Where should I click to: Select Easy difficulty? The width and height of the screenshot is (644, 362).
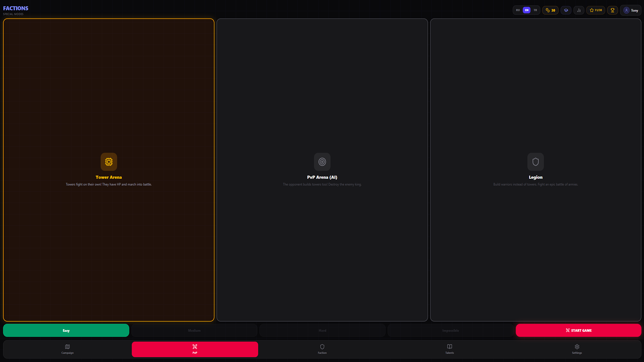[x=66, y=330]
